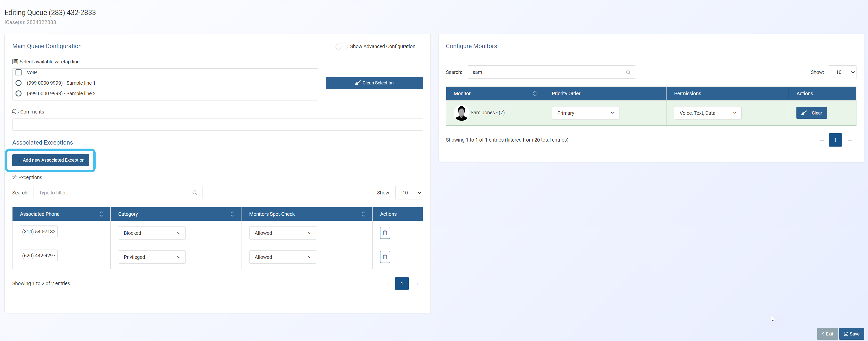Sort by Associated Phone column arrows
The width and height of the screenshot is (868, 341).
(x=101, y=214)
